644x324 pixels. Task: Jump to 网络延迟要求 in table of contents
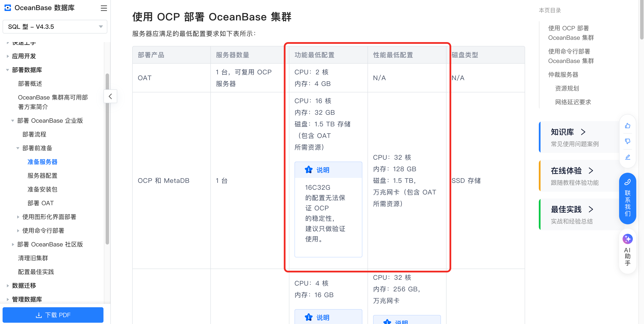[573, 102]
